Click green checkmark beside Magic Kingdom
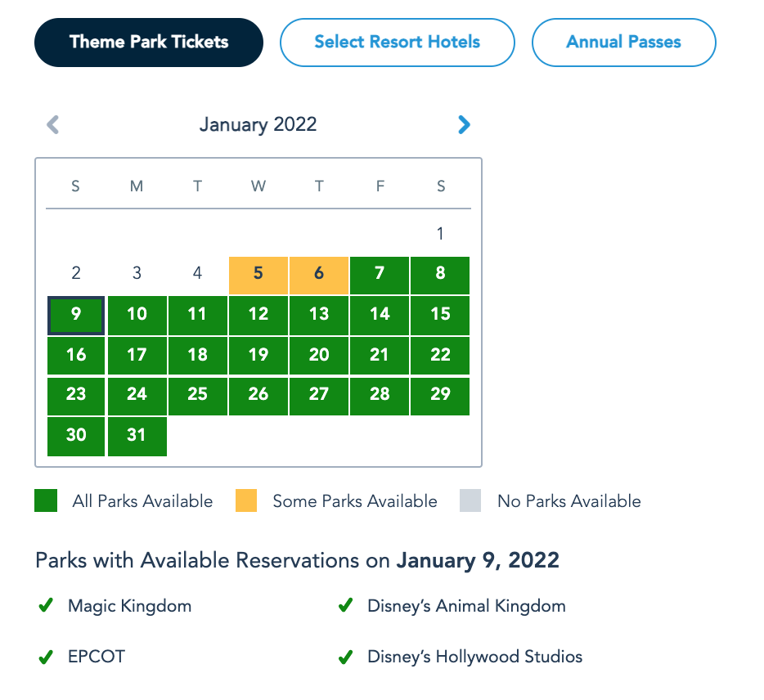Viewport: 764px width, 700px height. pos(46,606)
